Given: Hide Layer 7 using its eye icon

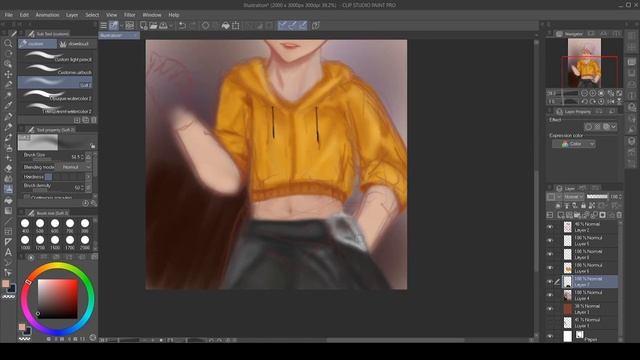Looking at the screenshot, I should (x=550, y=282).
